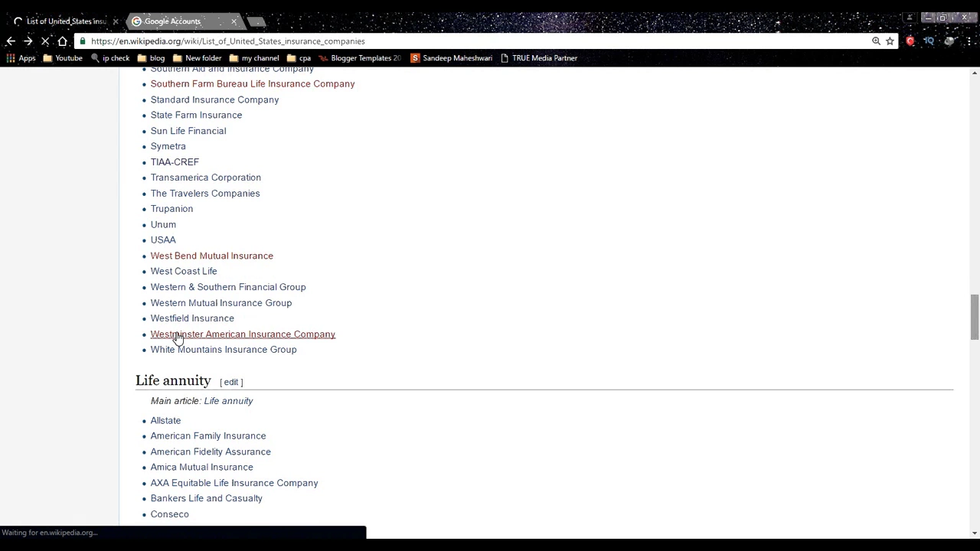Open the Youtube bookmark folder
Screen dimensions: 980x551
click(x=63, y=58)
